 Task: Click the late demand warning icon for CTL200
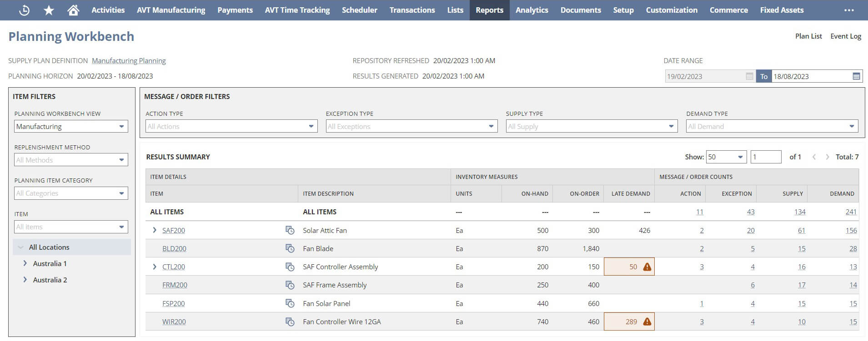(647, 267)
